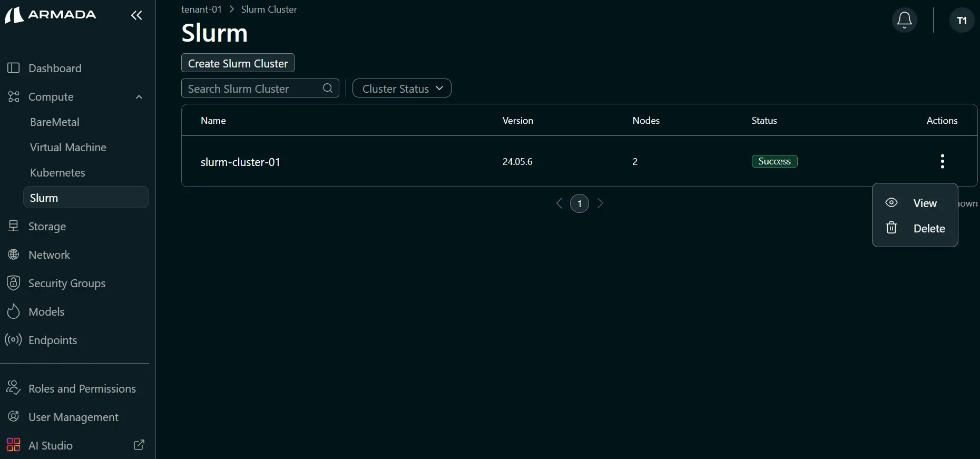Open the Cluster Status dropdown
The image size is (980, 459).
402,88
